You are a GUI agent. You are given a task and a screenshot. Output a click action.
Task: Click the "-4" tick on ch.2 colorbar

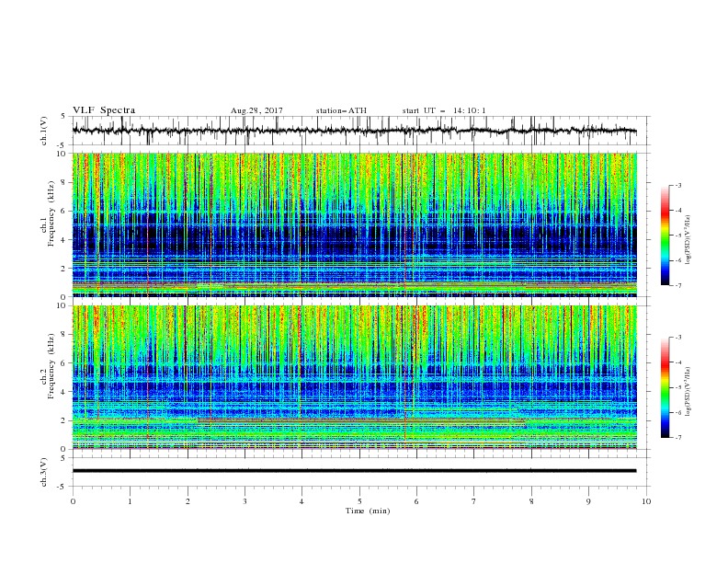678,362
